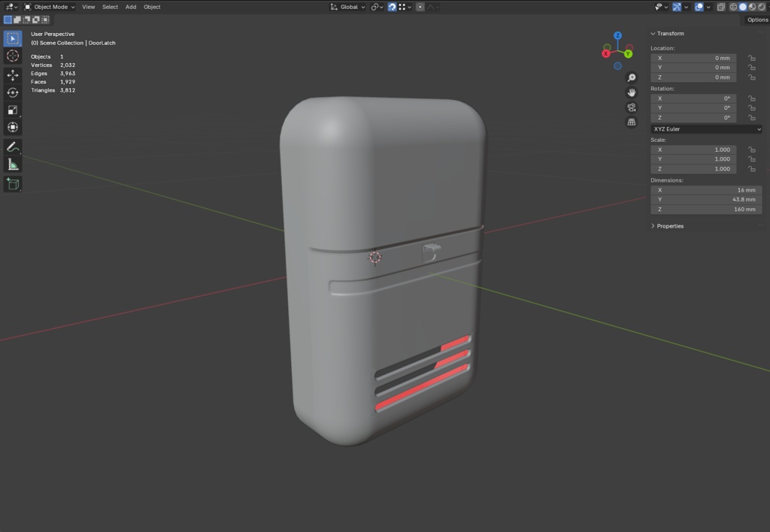Viewport: 770px width, 532px height.
Task: Click the Options button
Action: tap(756, 20)
